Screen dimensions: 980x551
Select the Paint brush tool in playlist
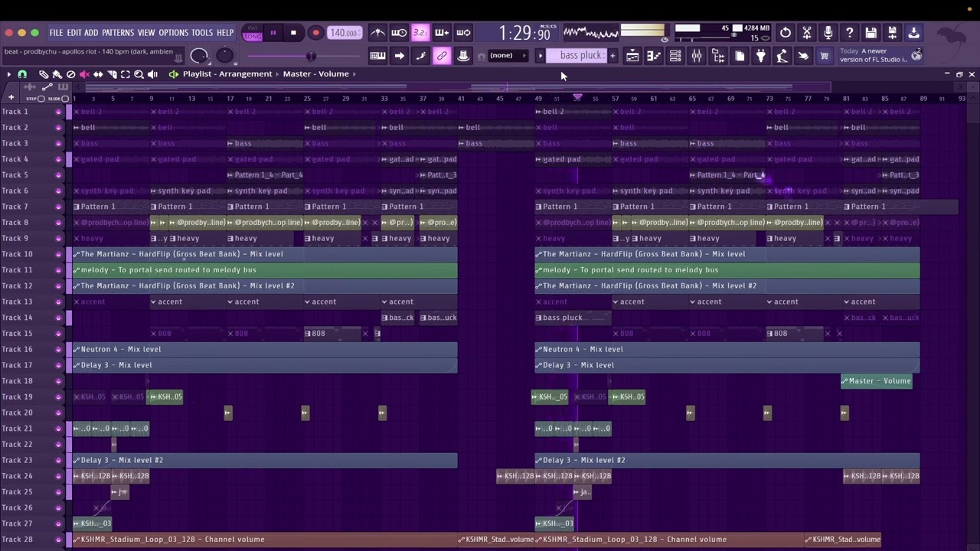[57, 74]
